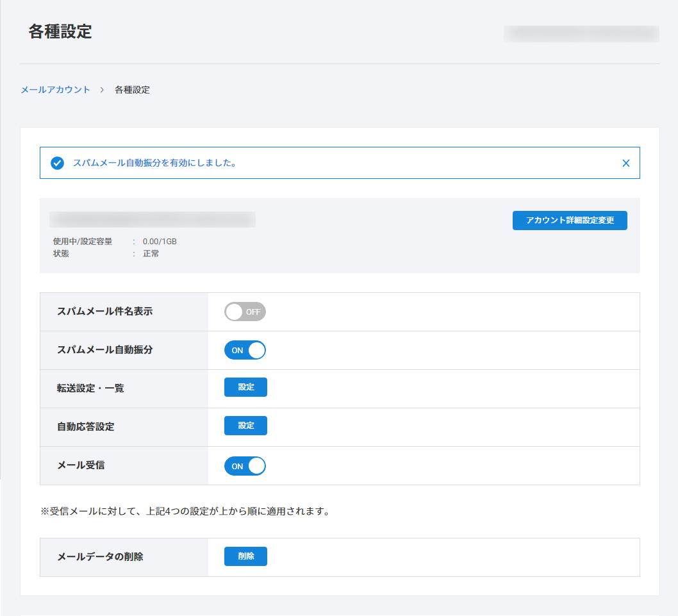Viewport: 678px width, 616px height.
Task: Click the breadcrumb chevron separator
Action: click(x=102, y=90)
